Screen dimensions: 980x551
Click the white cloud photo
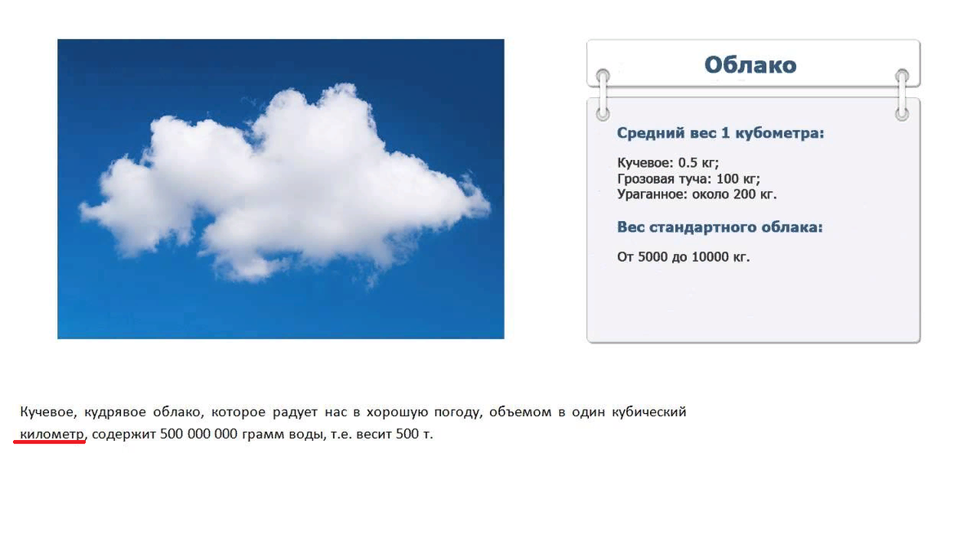[x=280, y=189]
